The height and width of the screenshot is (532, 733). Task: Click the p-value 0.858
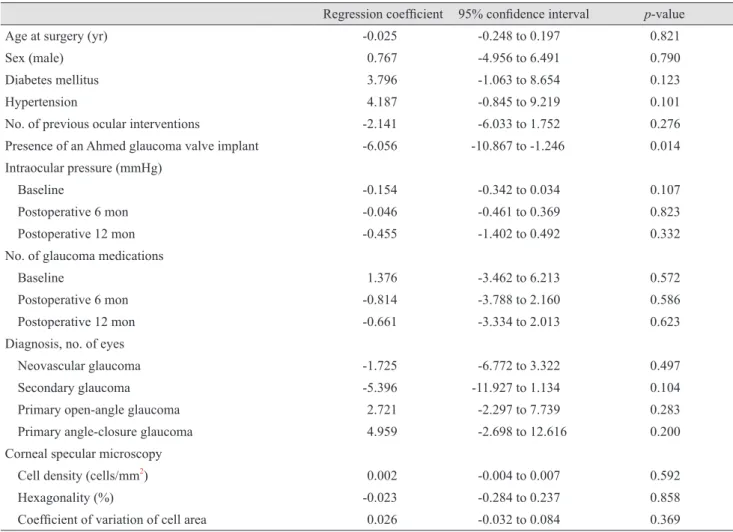(665, 497)
